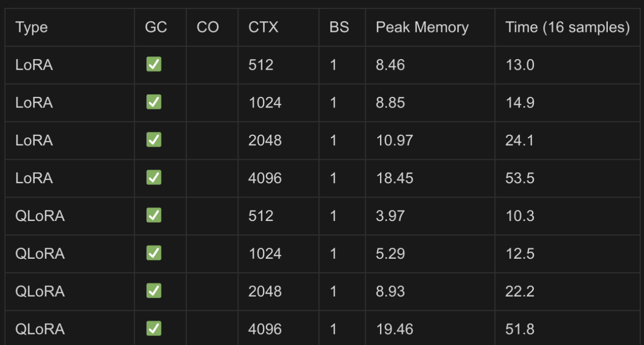
Task: Click the GC checkmark for LoRA 512
Action: click(x=154, y=64)
